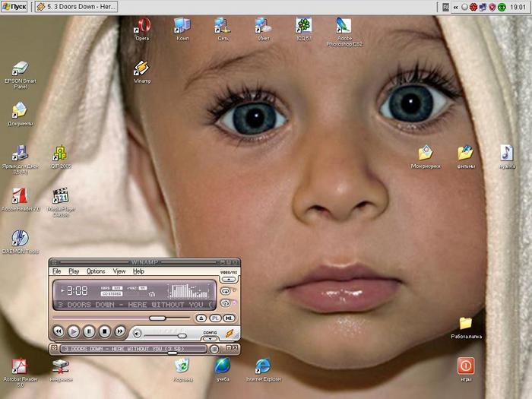Click the track title in the collapsed playlist bar
Viewport: 532px width, 399px height.
pos(124,349)
